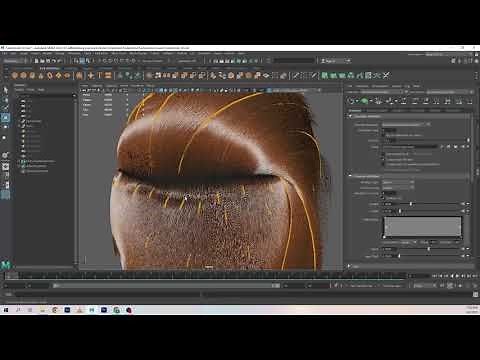
Task: Open the Outliner Display menu
Action: coord(19,90)
